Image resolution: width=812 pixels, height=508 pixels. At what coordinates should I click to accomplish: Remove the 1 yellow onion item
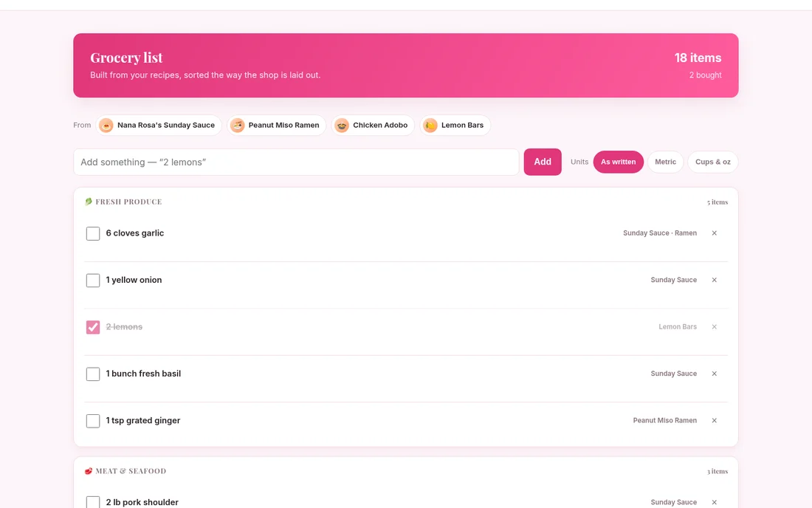pyautogui.click(x=714, y=280)
